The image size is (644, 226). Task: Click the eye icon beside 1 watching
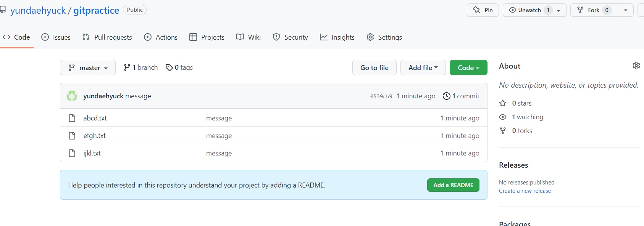click(503, 117)
